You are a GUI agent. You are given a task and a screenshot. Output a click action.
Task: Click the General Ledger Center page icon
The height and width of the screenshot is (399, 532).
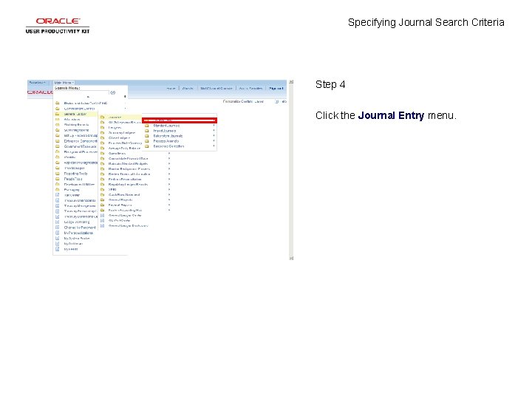point(102,216)
